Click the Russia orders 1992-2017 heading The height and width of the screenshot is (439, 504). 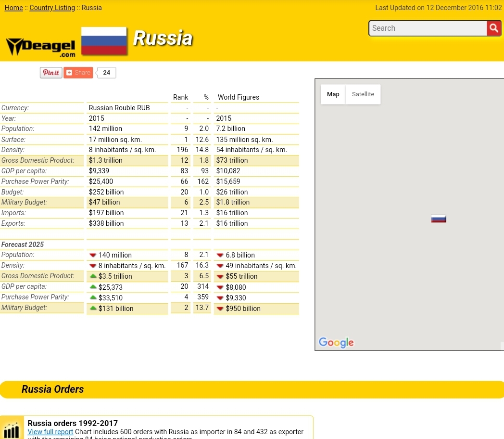[73, 423]
